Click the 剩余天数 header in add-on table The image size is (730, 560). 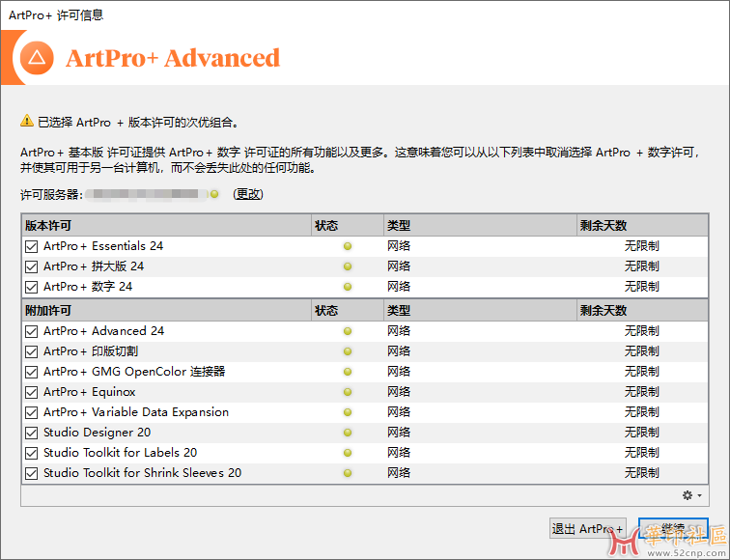coord(604,311)
